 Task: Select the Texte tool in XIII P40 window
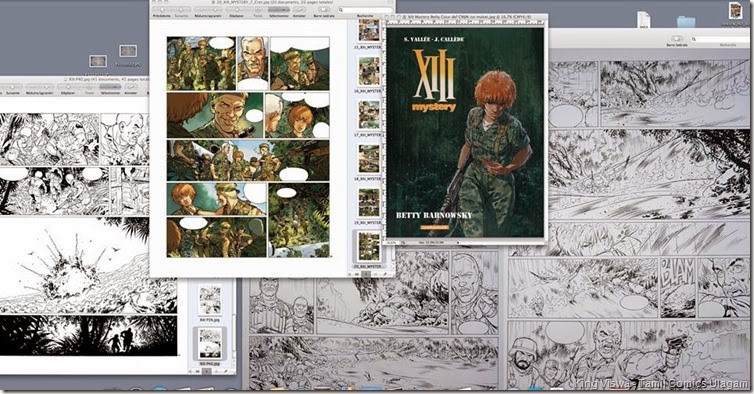[89, 88]
